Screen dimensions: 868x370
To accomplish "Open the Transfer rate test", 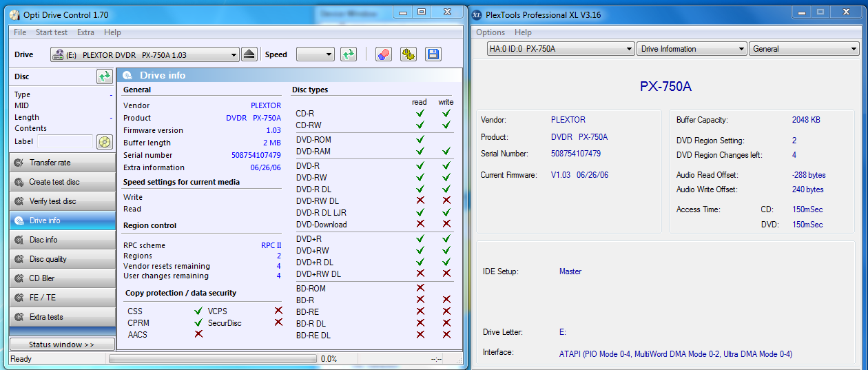I will click(63, 163).
